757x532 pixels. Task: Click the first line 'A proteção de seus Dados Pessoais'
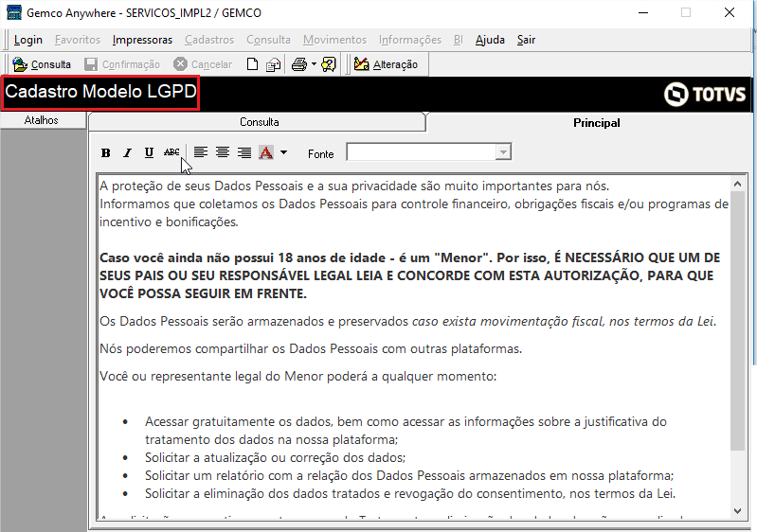pyautogui.click(x=354, y=186)
